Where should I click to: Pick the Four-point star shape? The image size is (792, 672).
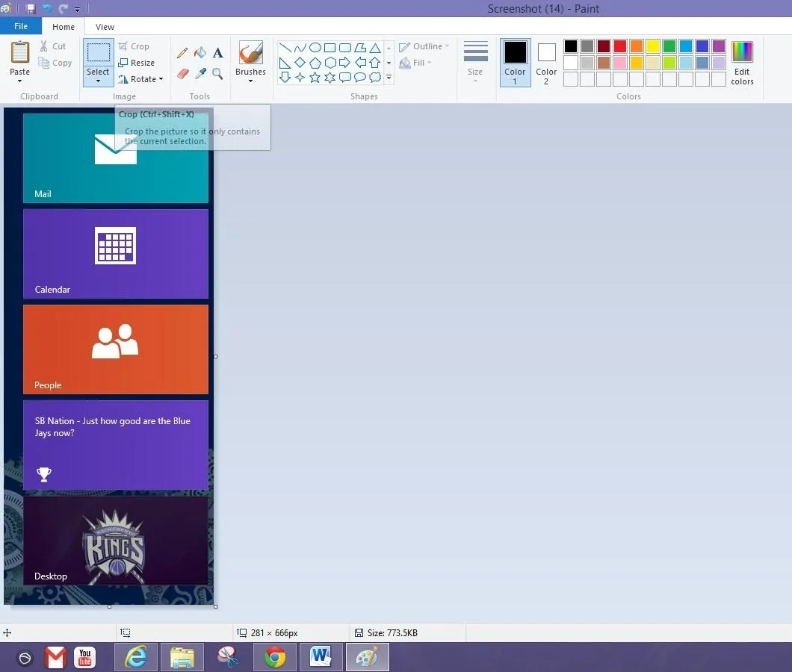click(300, 77)
